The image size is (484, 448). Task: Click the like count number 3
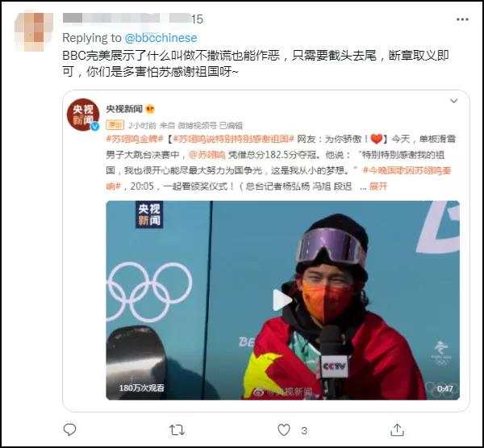(x=304, y=430)
